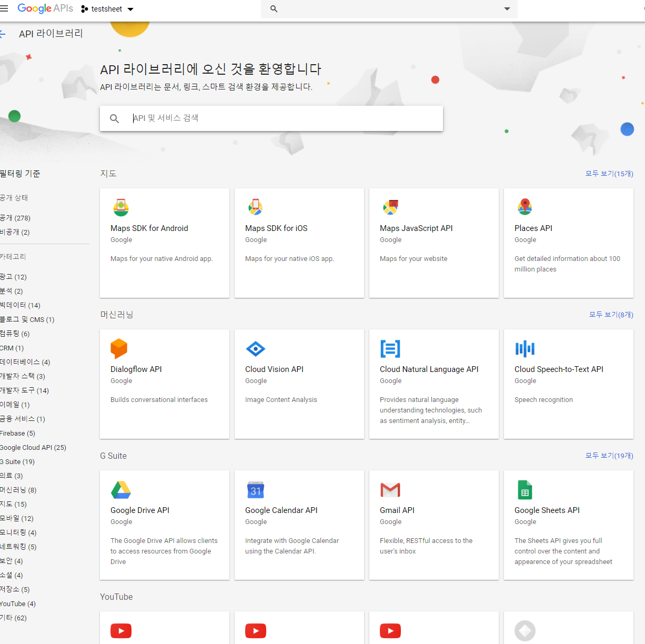Filter by 광고 (12) category
Viewport: 645px width, 644px height.
pyautogui.click(x=13, y=277)
